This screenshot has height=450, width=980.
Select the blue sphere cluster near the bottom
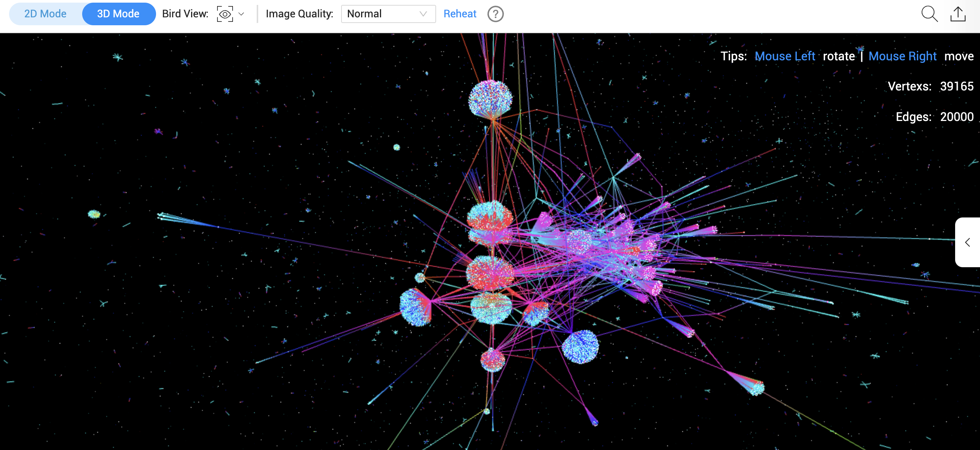click(x=580, y=347)
